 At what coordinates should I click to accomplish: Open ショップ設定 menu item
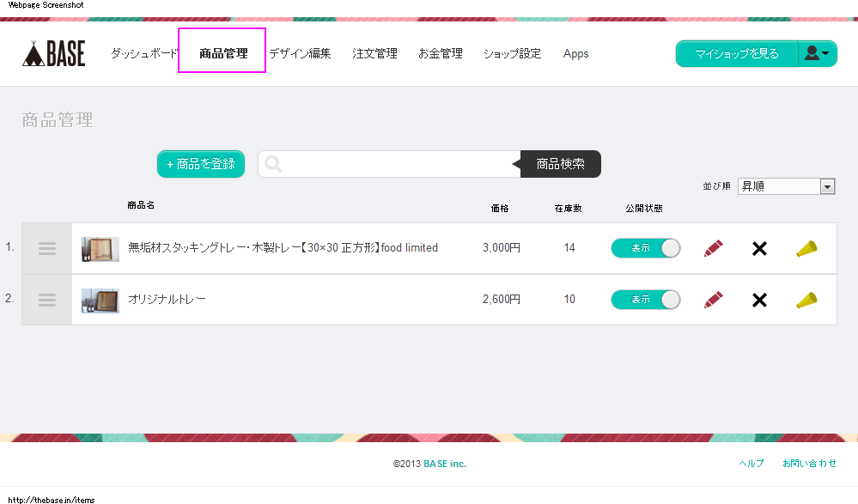(512, 53)
